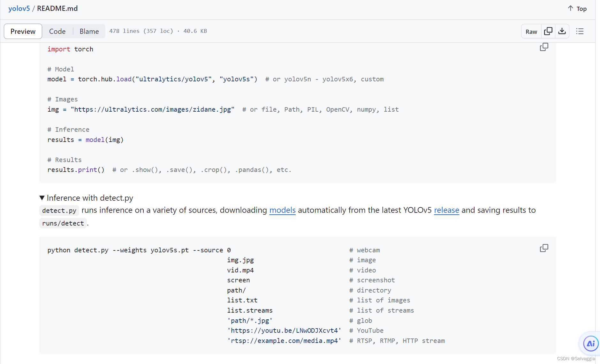Click the '# RTSP, RTMP, HTTP stream' comment
Image resolution: width=600 pixels, height=364 pixels.
pos(397,341)
